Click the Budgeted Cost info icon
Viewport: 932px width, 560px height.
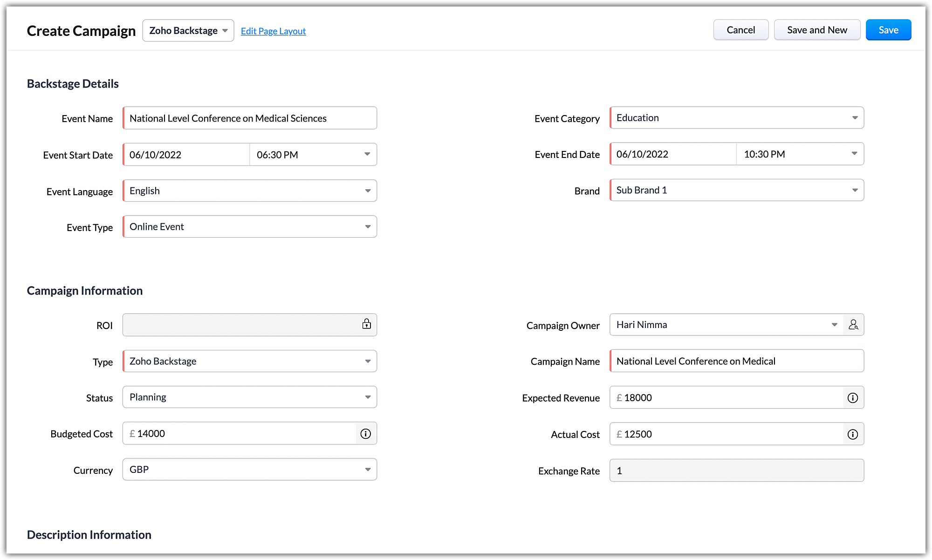point(366,434)
